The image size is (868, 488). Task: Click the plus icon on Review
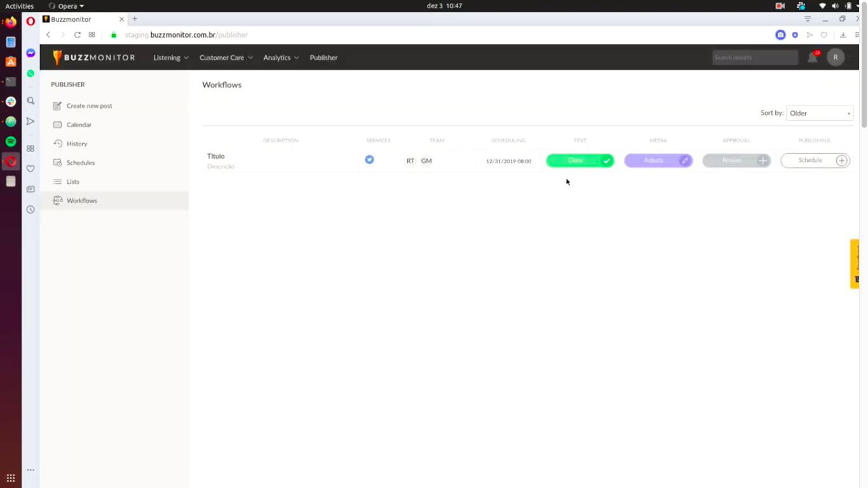[x=763, y=161]
